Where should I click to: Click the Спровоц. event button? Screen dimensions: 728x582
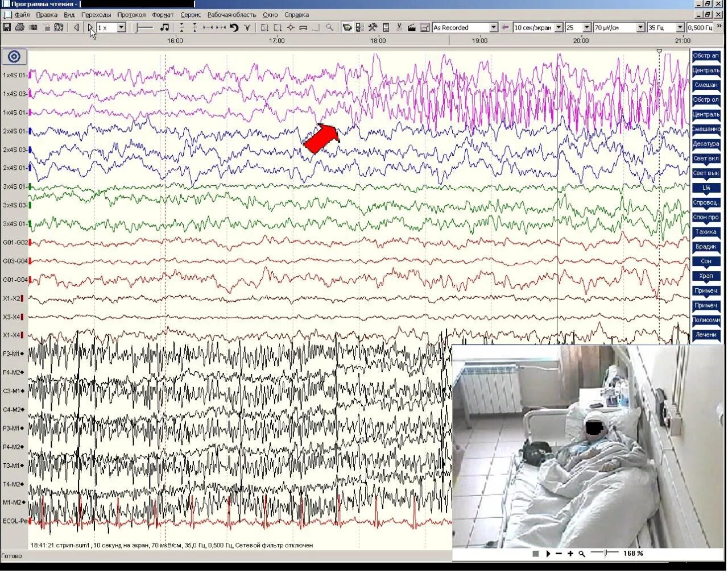(x=706, y=202)
